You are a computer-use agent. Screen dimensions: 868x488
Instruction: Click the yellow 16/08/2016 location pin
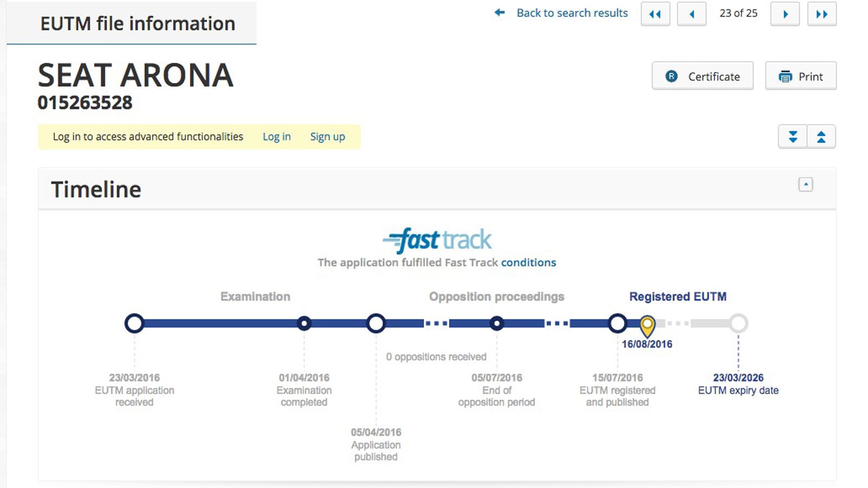[x=647, y=326]
